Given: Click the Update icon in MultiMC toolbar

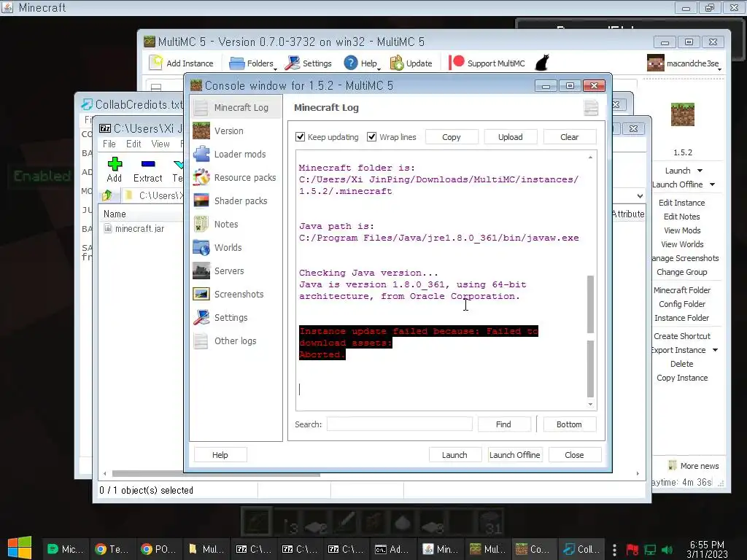Looking at the screenshot, I should coord(397,63).
